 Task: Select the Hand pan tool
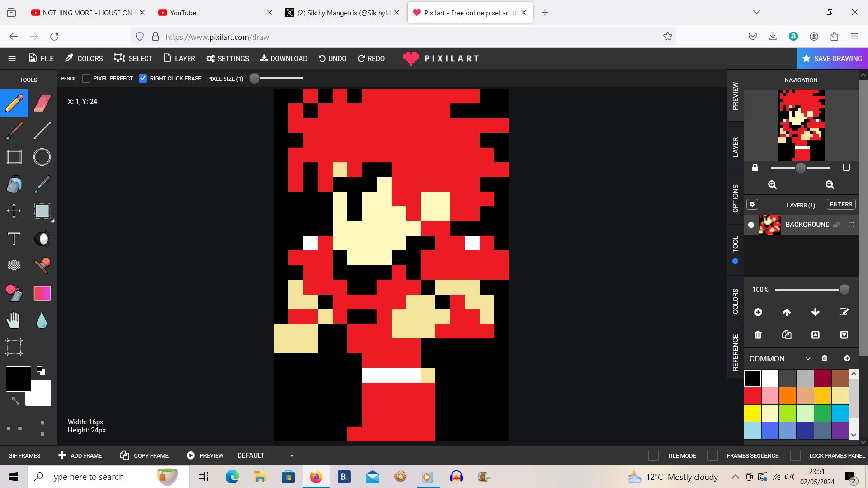(x=14, y=320)
